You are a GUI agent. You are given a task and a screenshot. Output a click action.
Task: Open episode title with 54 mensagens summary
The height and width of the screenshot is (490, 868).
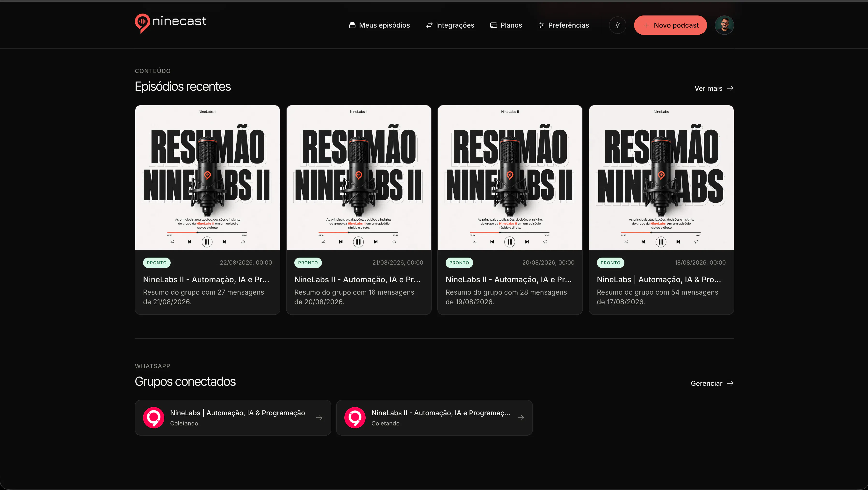(x=659, y=280)
